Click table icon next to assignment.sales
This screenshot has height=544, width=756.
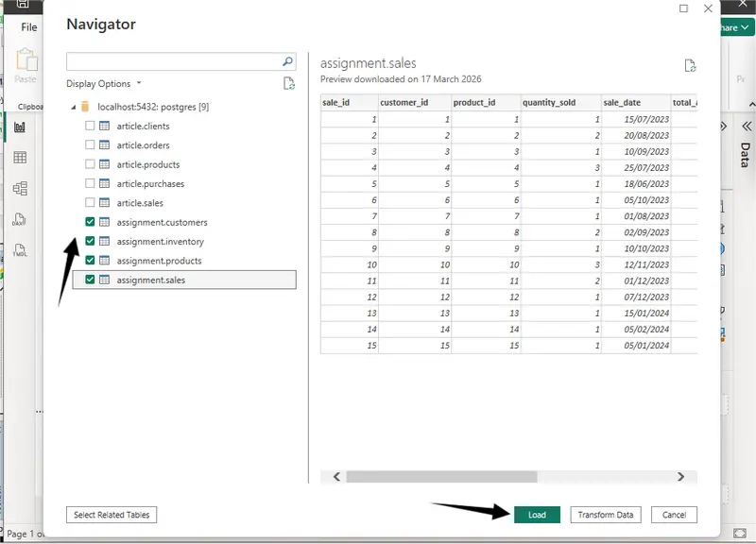pos(104,280)
